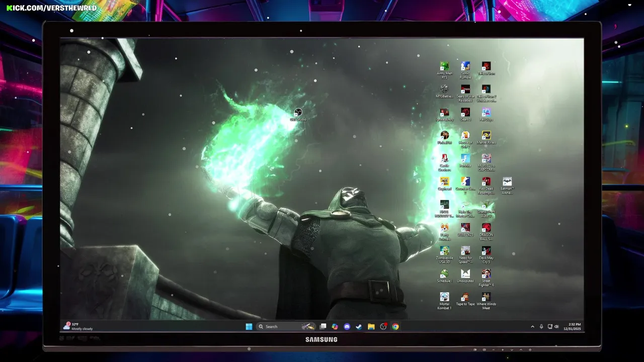Screen dimensions: 644x362
Task: Select the Devil May Cry 5 icon
Action: coord(486,255)
